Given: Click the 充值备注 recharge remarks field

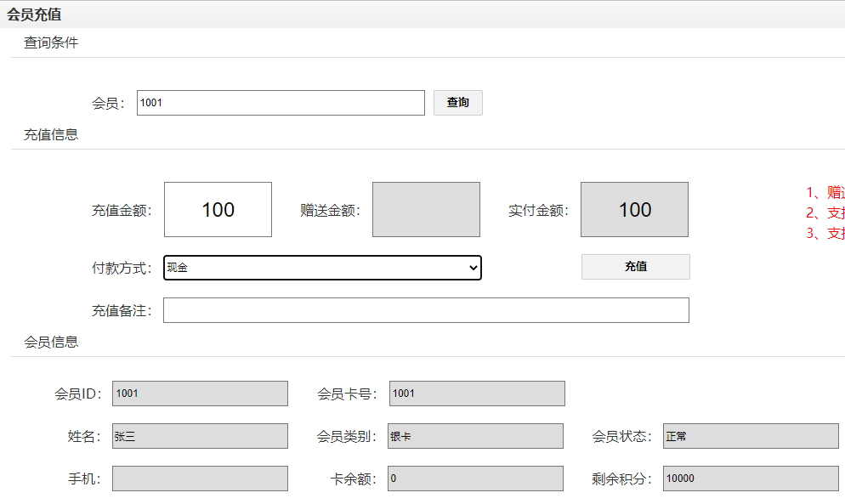Looking at the screenshot, I should [427, 309].
